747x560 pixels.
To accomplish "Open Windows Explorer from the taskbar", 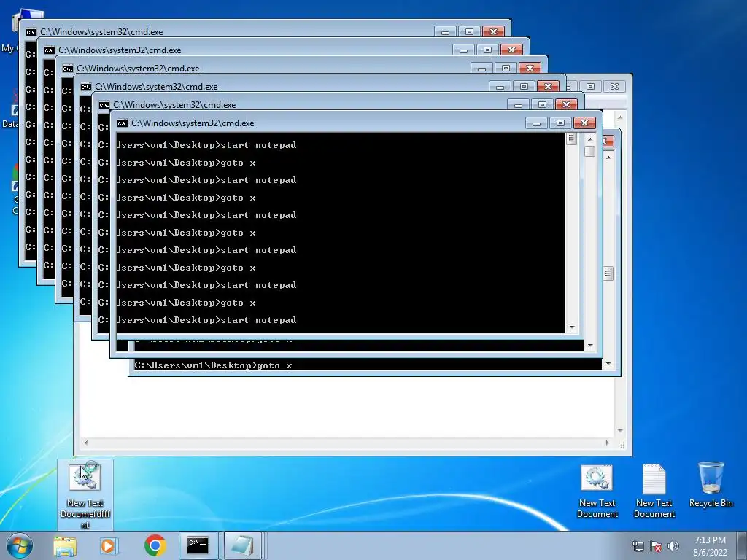I will point(65,545).
